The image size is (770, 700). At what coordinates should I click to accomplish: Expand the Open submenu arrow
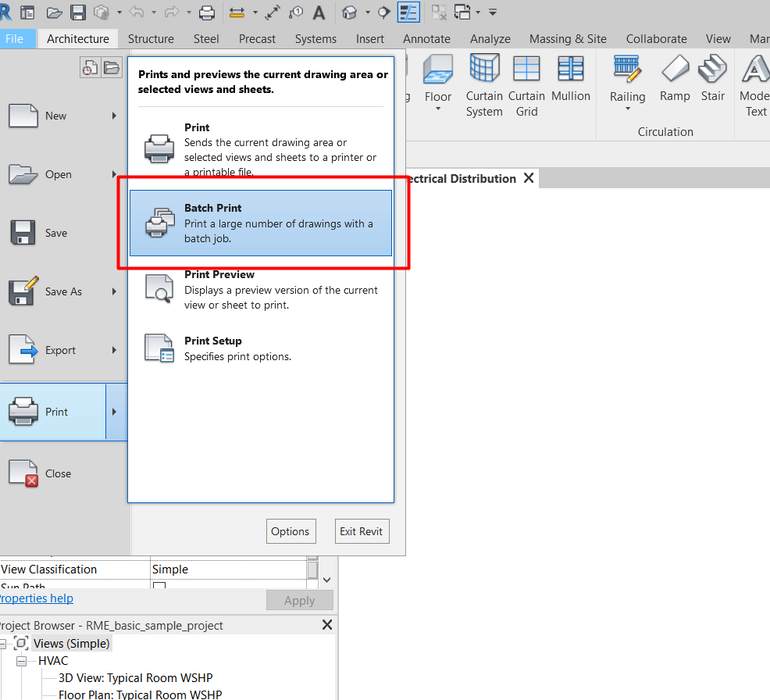pos(114,174)
